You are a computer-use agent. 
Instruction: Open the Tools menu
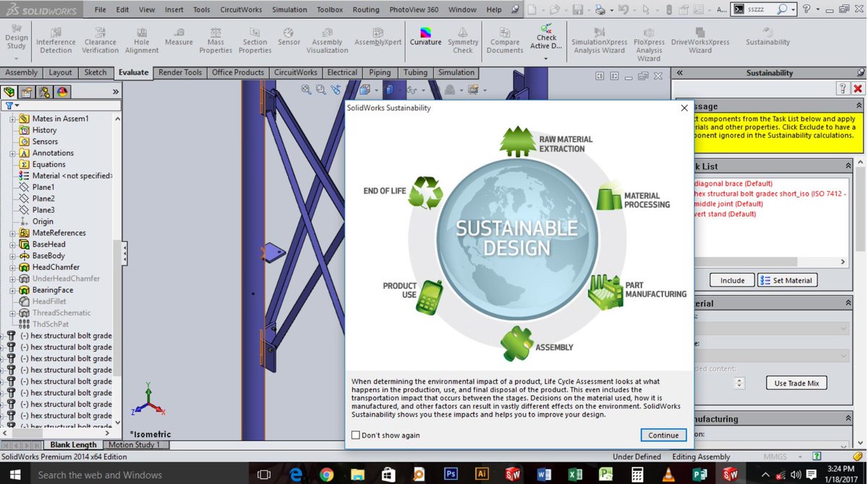point(201,9)
